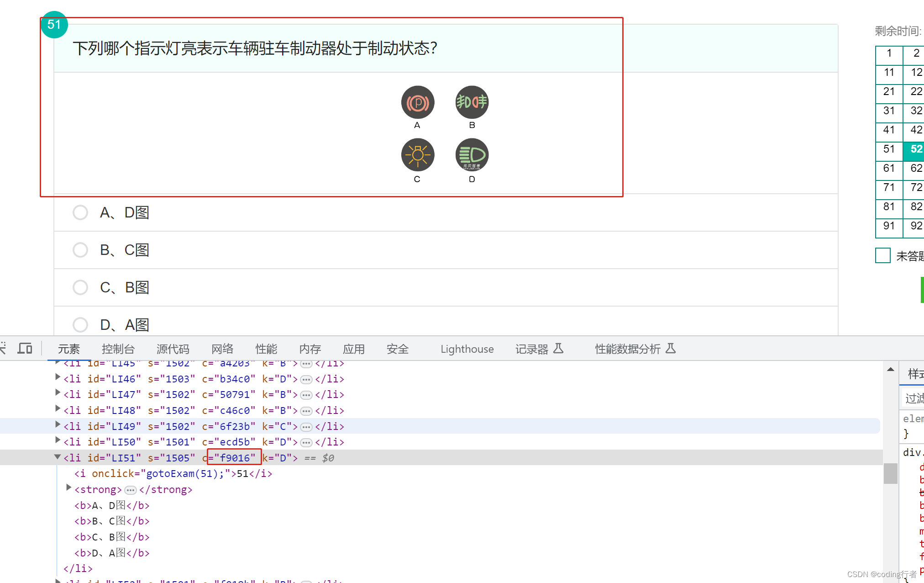Click the flask icon beside 性能数据分析 tab
The image size is (924, 583).
670,348
